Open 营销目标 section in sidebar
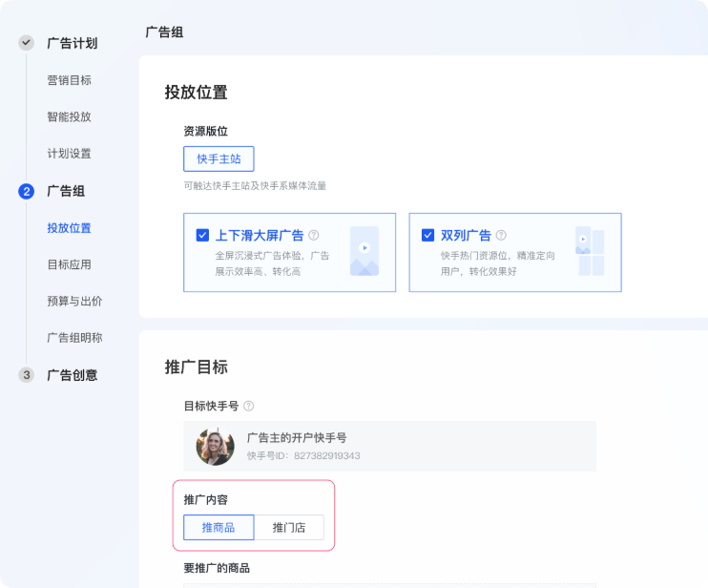 [69, 80]
